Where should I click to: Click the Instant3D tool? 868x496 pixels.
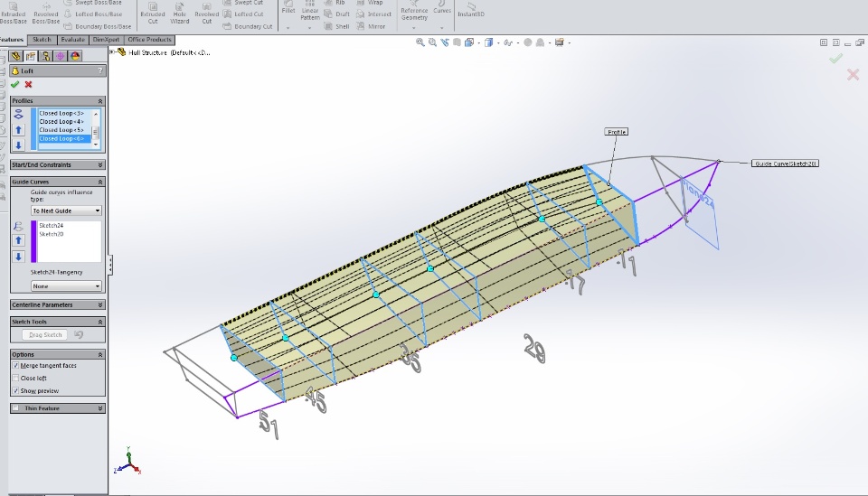[x=470, y=10]
